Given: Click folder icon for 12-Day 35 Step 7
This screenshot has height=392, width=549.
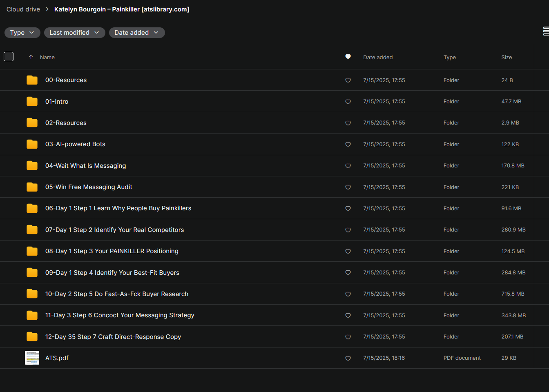Looking at the screenshot, I should (32, 336).
